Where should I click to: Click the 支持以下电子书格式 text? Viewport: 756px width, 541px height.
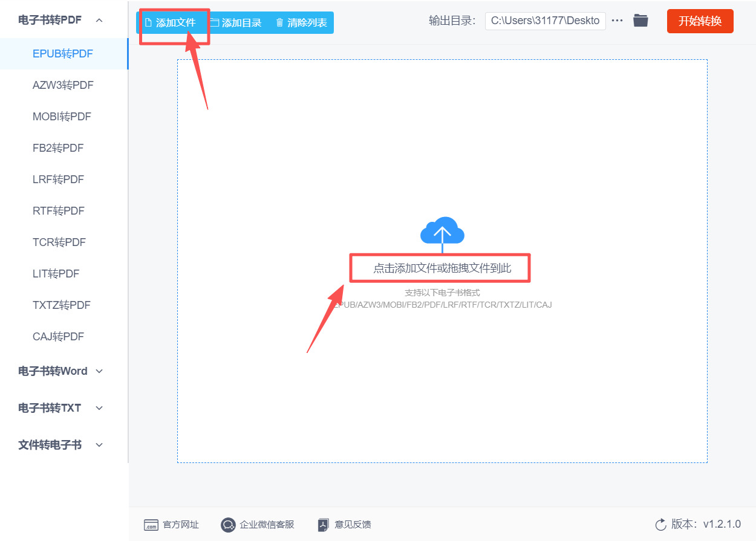[x=442, y=293]
